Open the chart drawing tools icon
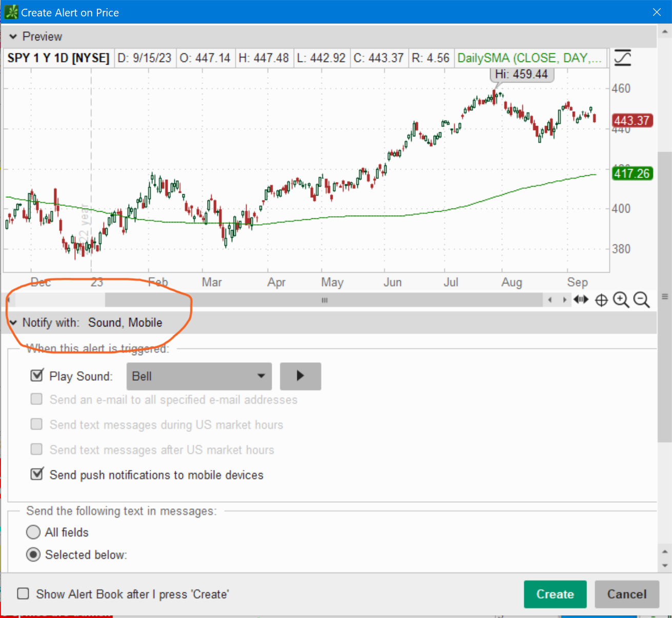 click(623, 58)
